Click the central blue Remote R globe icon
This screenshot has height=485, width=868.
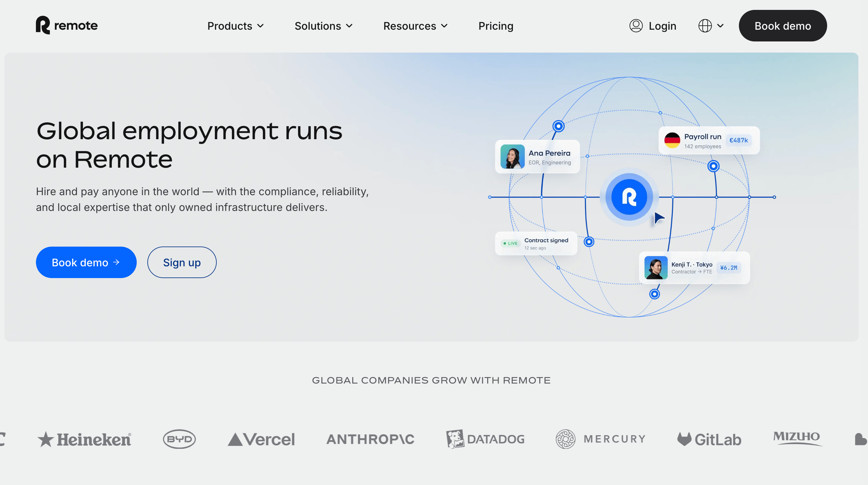(629, 197)
